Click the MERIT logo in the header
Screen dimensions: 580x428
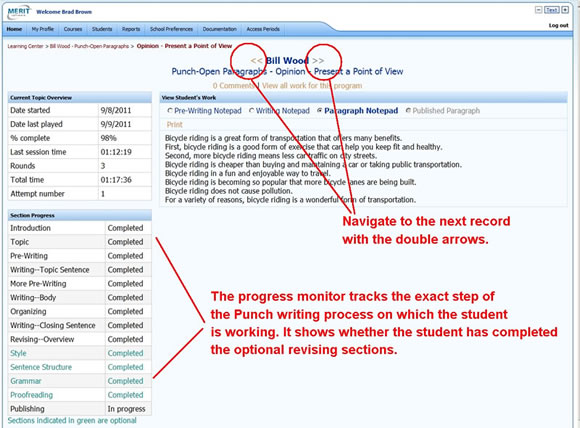pyautogui.click(x=18, y=11)
